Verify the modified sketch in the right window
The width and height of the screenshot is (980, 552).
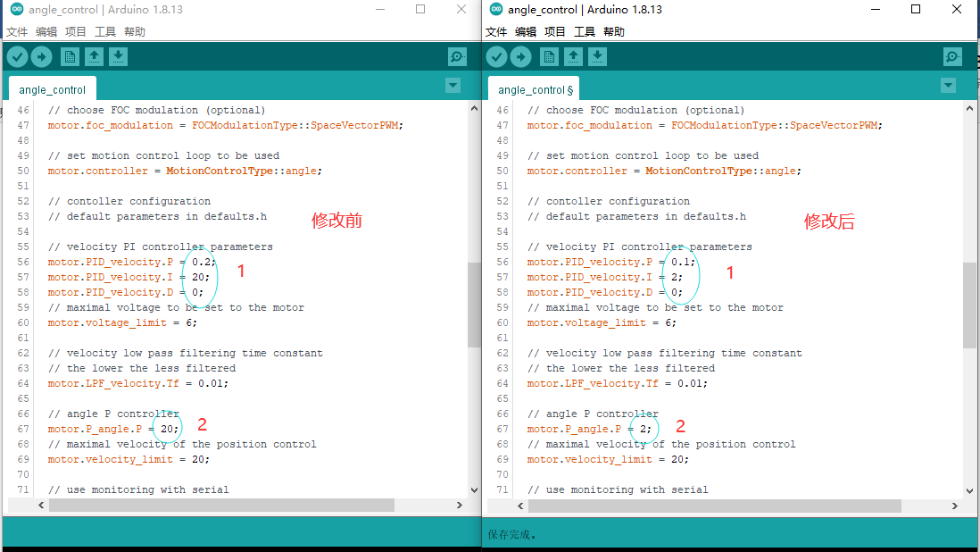point(496,56)
